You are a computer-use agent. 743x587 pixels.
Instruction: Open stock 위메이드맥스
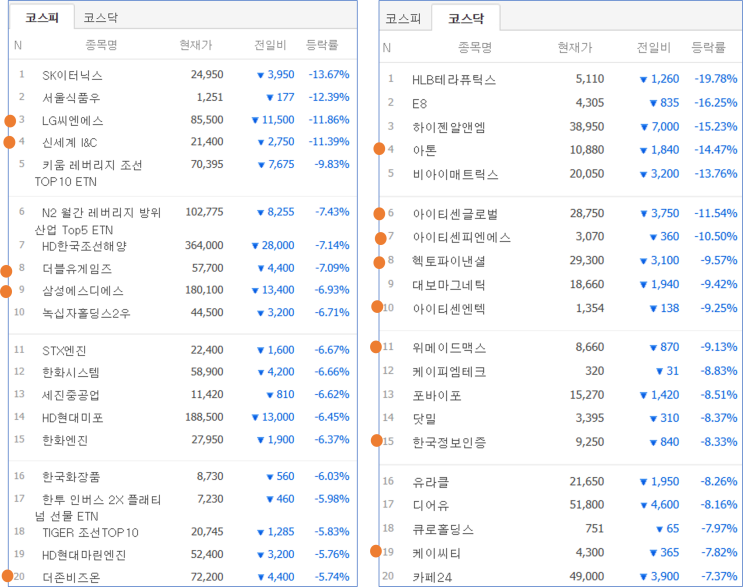pos(449,348)
